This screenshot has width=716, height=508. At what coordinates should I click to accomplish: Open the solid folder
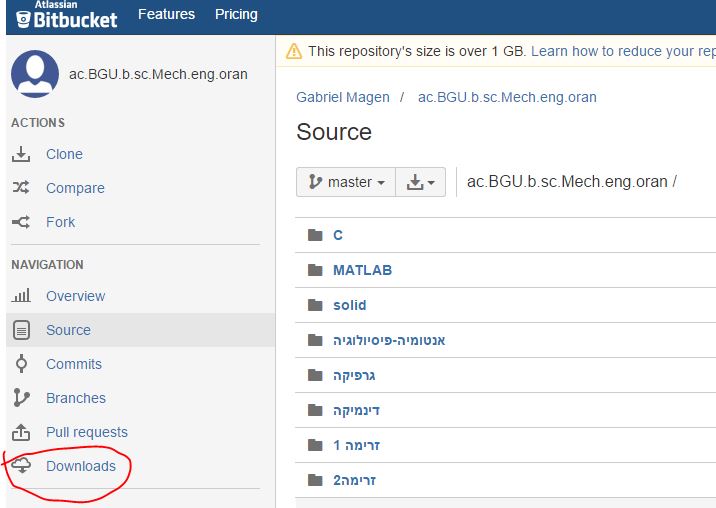tap(349, 305)
